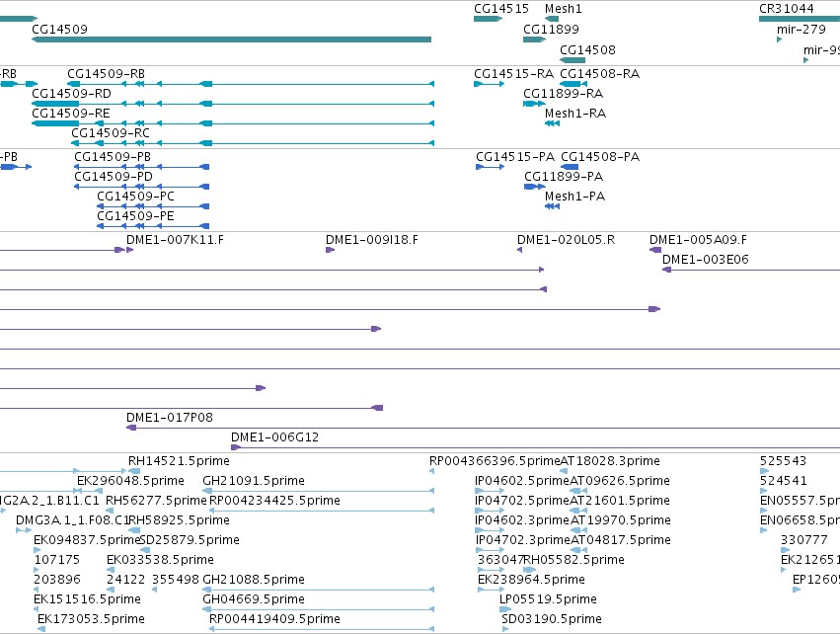Select the CG14509-PD protein label
The height and width of the screenshot is (634, 840).
pos(114,177)
